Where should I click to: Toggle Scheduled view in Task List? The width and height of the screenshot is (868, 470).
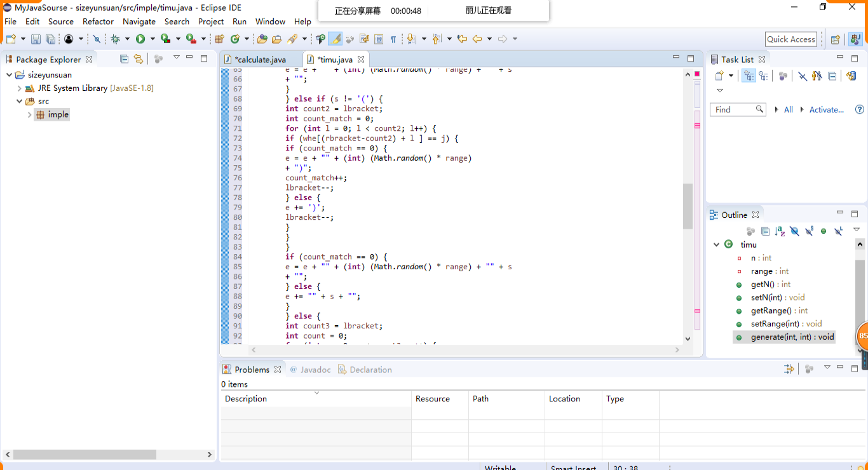(763, 76)
